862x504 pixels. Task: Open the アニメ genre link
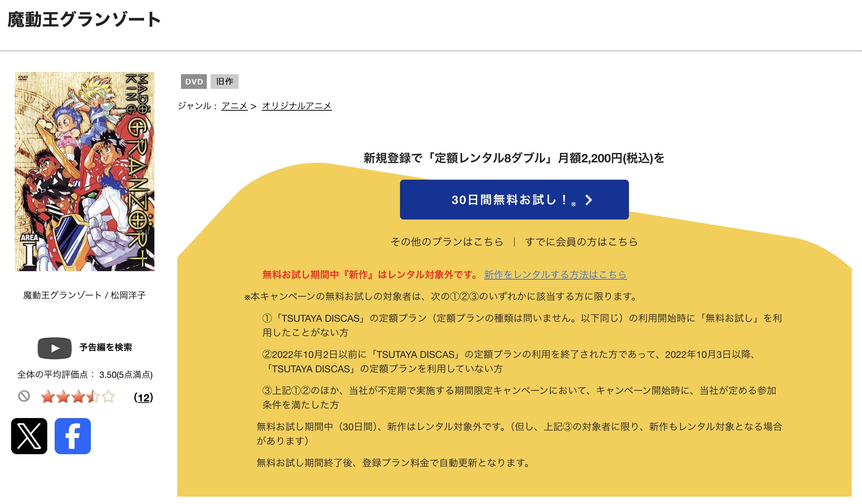tap(235, 106)
